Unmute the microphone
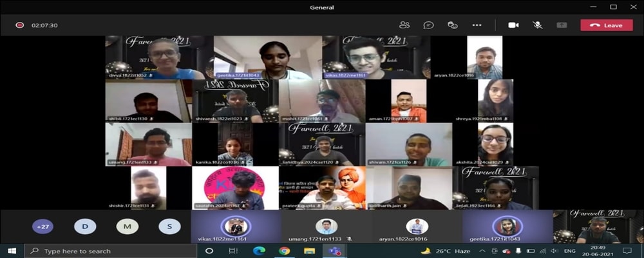 point(537,25)
